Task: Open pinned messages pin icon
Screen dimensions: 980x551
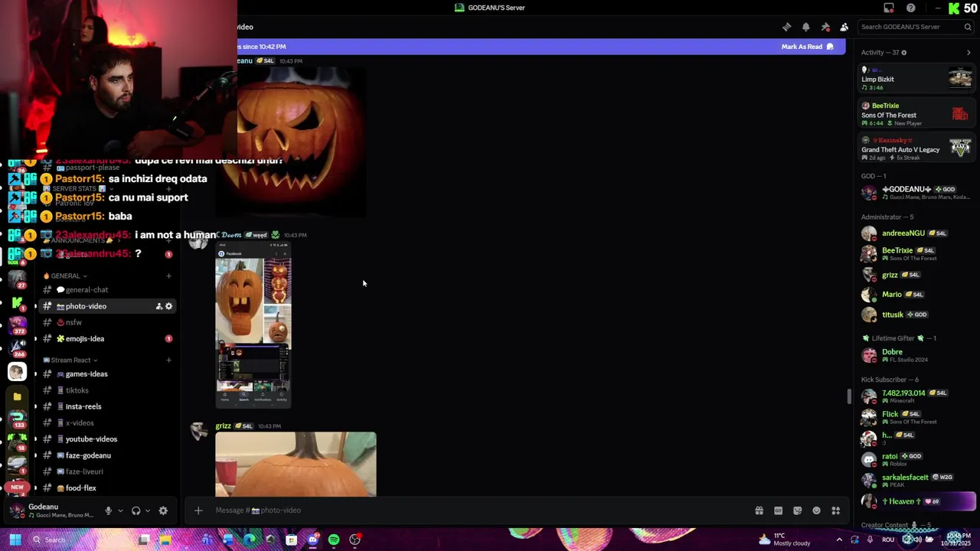Action: pyautogui.click(x=825, y=27)
